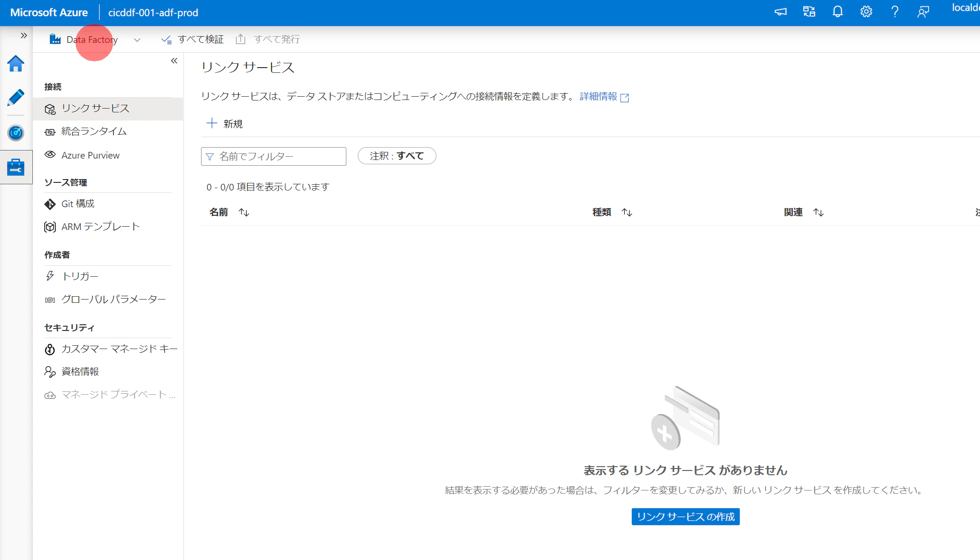Select リンク サービス in connections menu

click(x=95, y=109)
